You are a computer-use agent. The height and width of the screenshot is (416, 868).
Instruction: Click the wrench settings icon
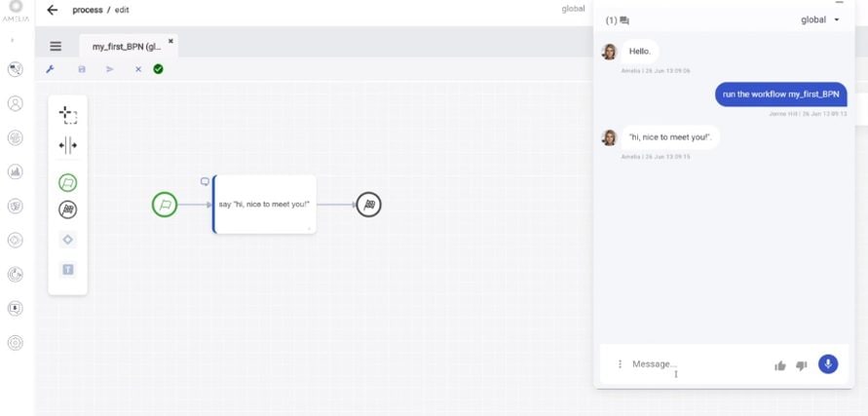(51, 69)
